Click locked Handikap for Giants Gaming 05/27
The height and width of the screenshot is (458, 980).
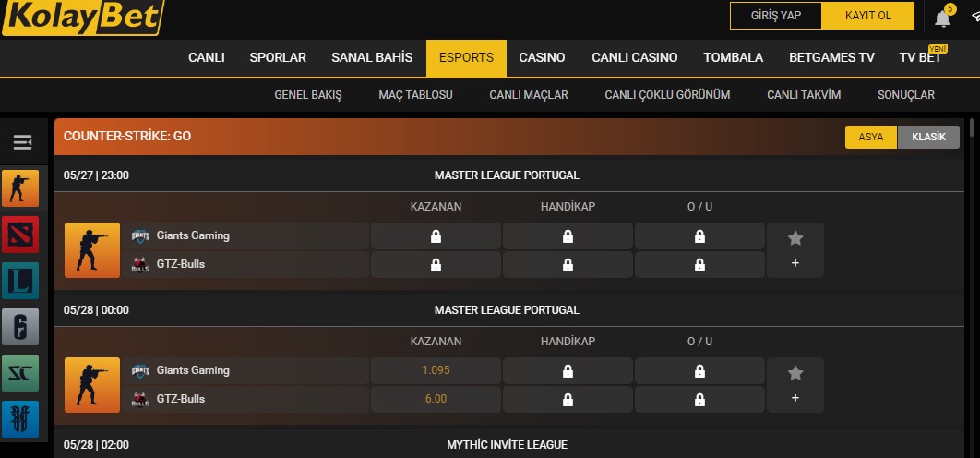[568, 235]
